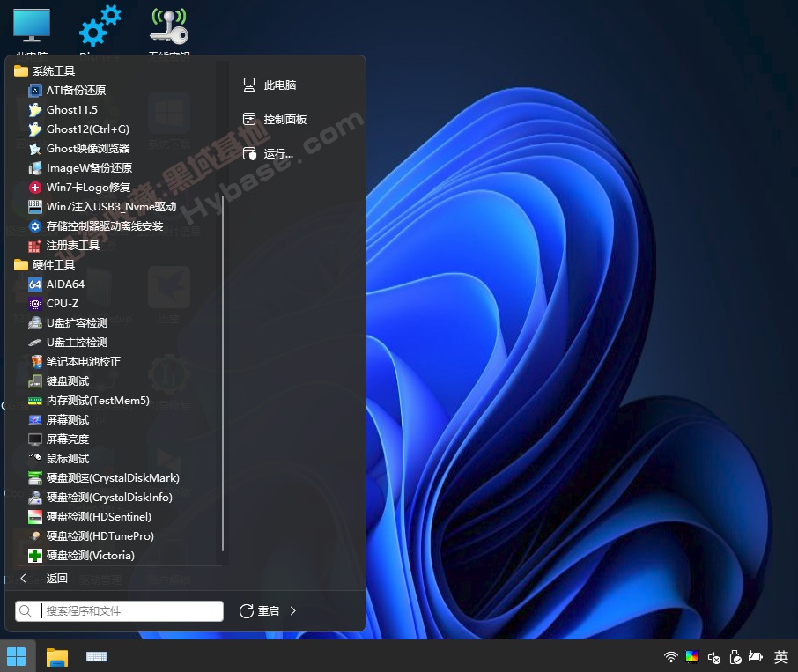Open 控制面板 from start menu
The height and width of the screenshot is (672, 798).
click(275, 120)
